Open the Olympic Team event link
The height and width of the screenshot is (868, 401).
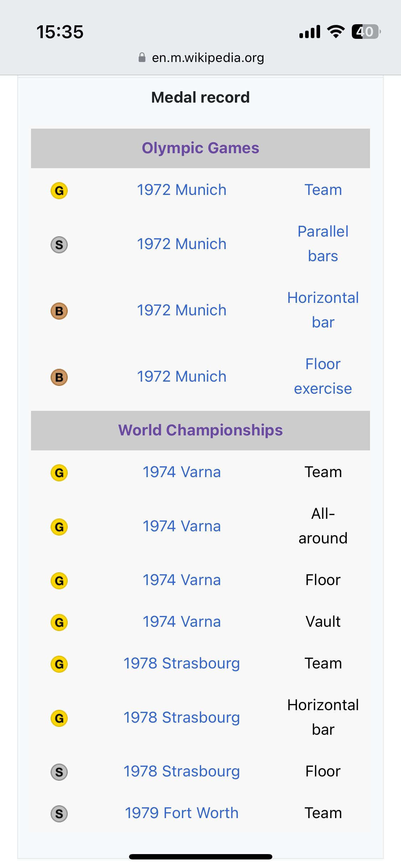pos(323,190)
